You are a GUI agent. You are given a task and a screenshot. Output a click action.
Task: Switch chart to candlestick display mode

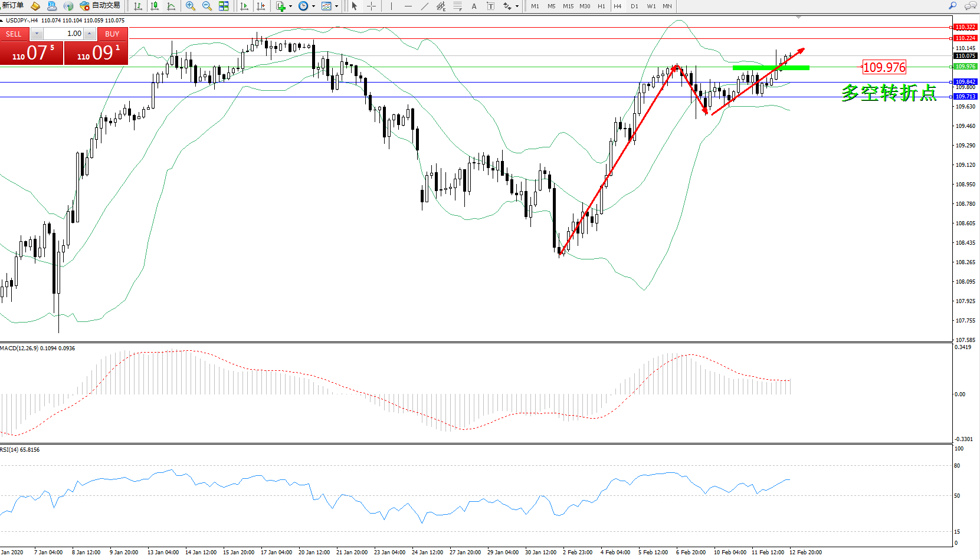(x=155, y=6)
